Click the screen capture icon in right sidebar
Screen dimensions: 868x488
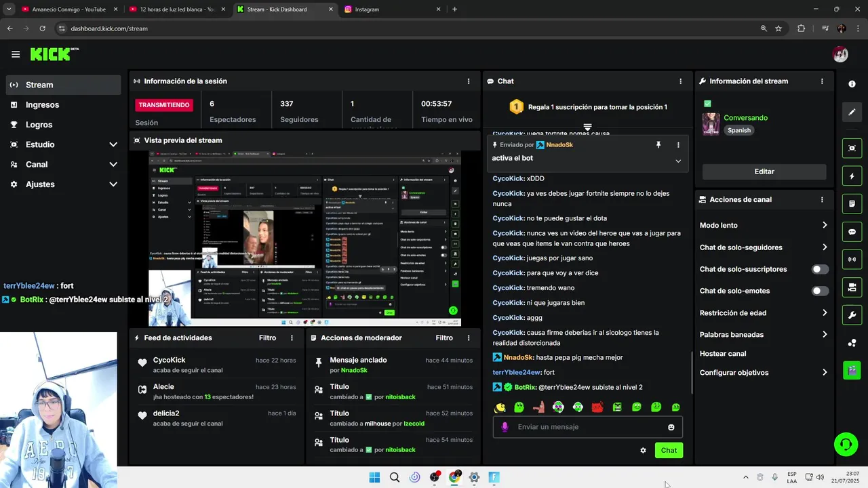click(852, 148)
